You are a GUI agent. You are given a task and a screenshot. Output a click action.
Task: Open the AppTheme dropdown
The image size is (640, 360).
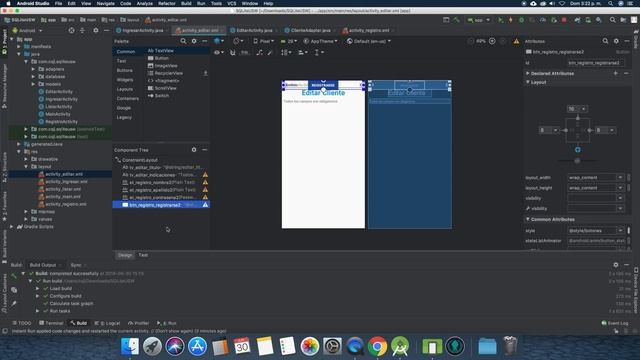320,41
